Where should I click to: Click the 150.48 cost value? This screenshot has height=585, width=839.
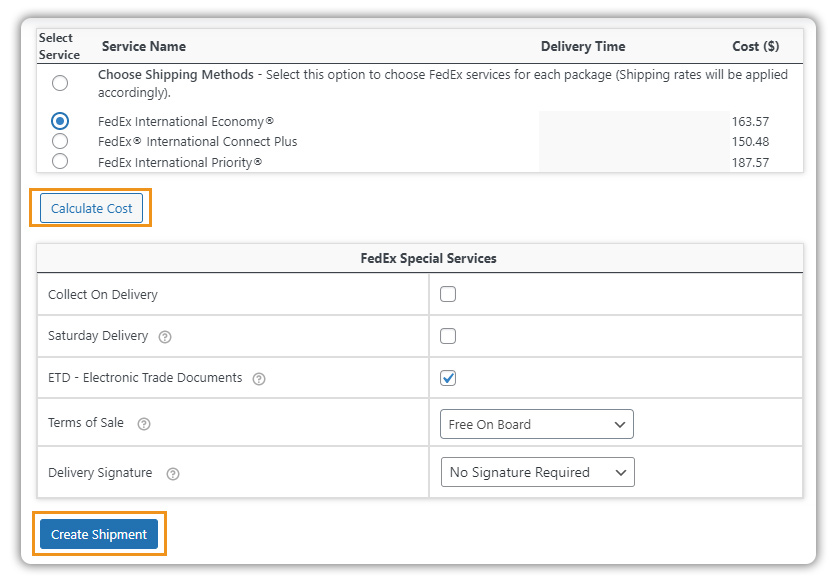click(x=750, y=142)
